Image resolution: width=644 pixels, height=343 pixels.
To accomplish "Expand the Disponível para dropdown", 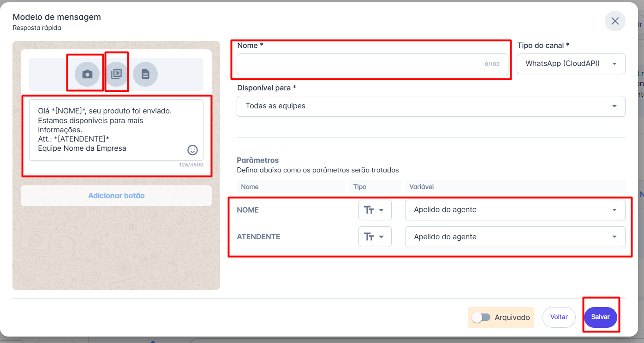I will coord(430,106).
